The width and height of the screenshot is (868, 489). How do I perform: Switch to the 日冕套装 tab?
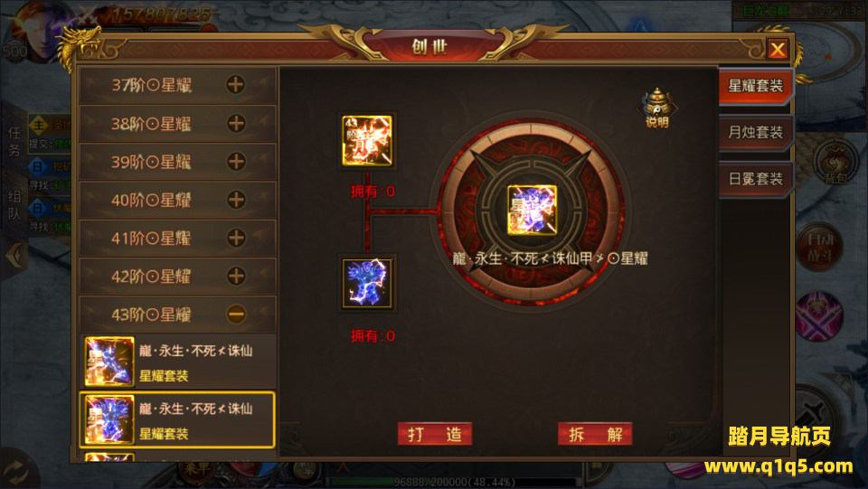pyautogui.click(x=755, y=179)
